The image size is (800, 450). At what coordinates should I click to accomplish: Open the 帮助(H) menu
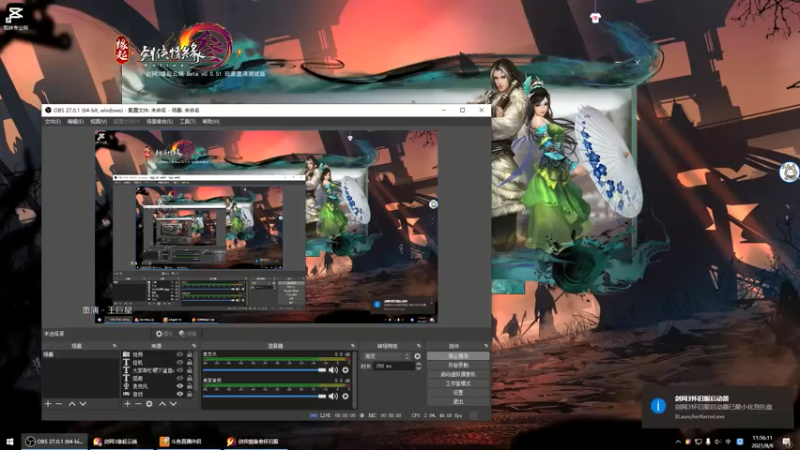pos(211,122)
